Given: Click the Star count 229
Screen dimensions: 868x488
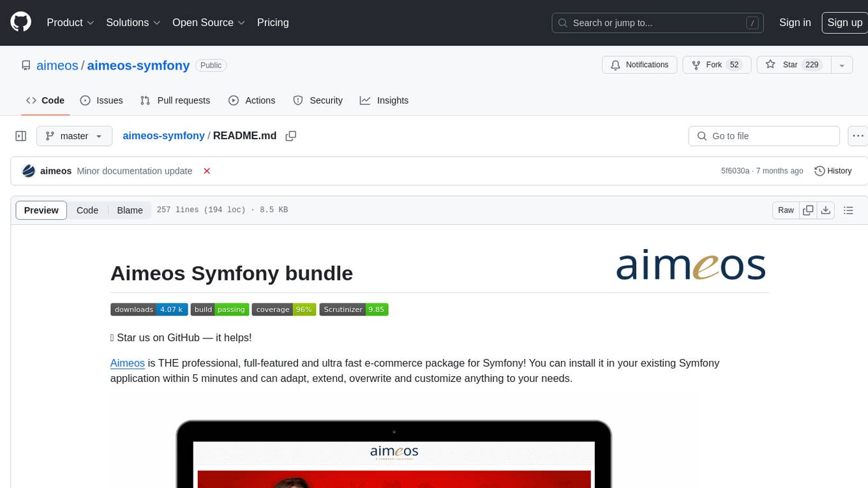Looking at the screenshot, I should click(x=812, y=65).
